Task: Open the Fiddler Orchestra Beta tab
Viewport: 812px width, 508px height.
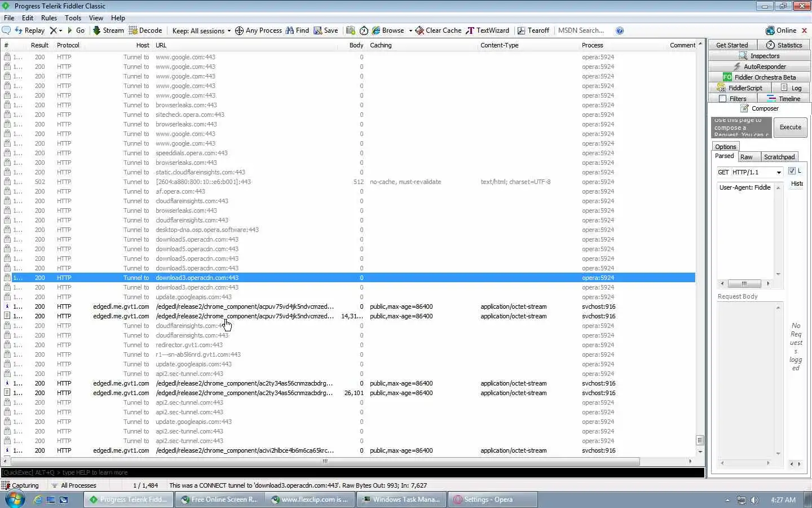Action: point(759,77)
